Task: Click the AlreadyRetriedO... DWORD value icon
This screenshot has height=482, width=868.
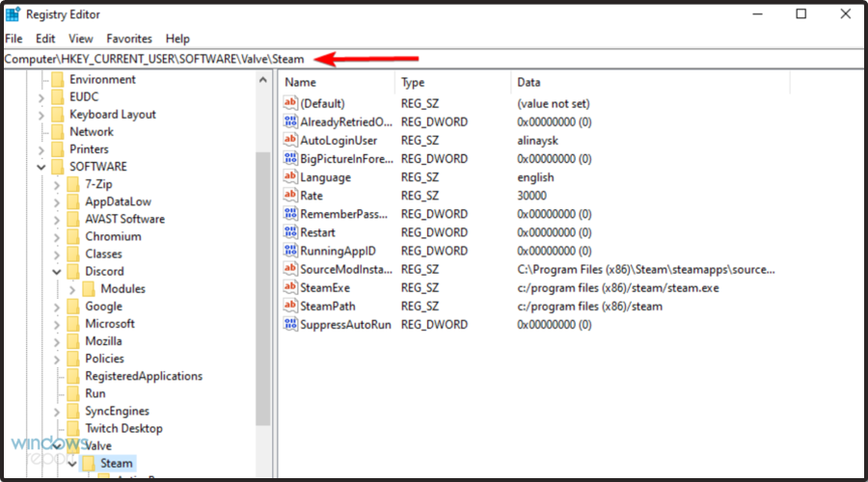Action: (x=290, y=121)
